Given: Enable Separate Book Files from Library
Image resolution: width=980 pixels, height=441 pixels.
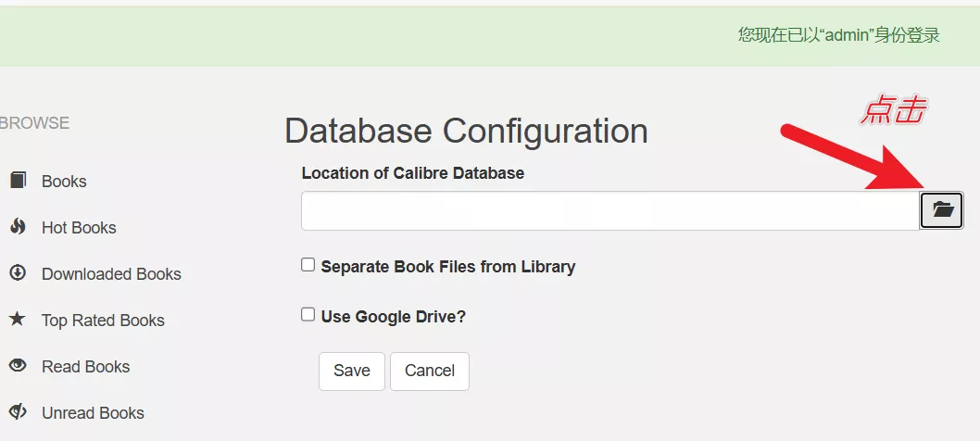Looking at the screenshot, I should [x=308, y=265].
